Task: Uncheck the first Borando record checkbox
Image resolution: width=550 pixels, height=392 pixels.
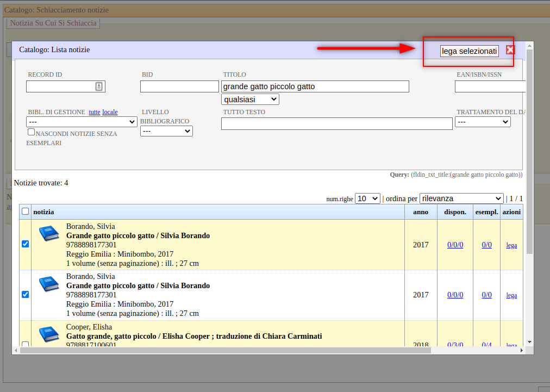Action: point(25,244)
